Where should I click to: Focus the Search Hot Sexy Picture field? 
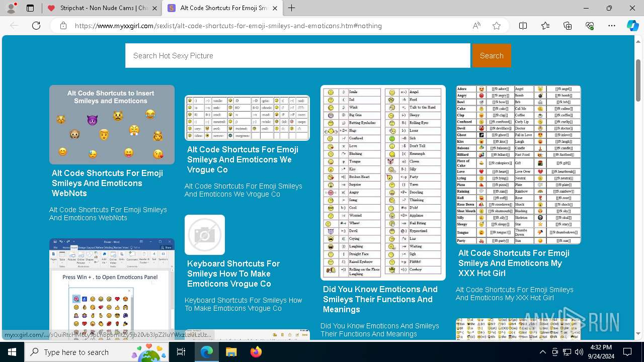point(298,55)
